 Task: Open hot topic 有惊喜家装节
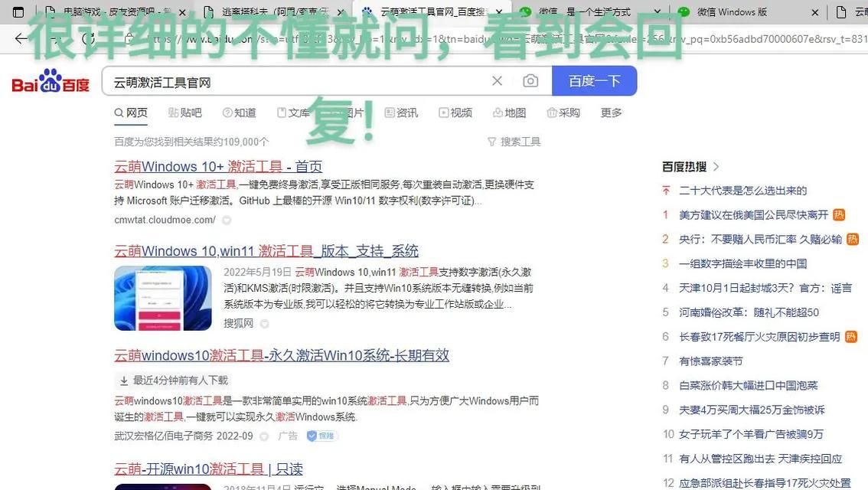(x=711, y=361)
